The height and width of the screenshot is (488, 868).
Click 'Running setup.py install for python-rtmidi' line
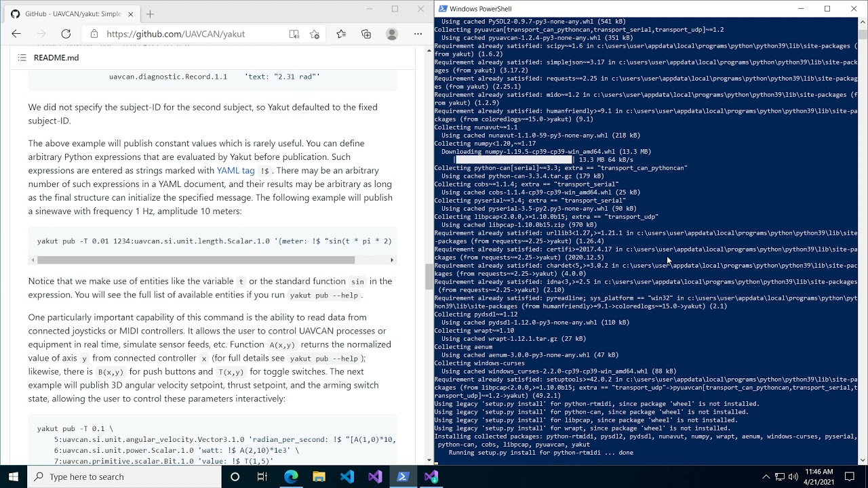coord(540,453)
